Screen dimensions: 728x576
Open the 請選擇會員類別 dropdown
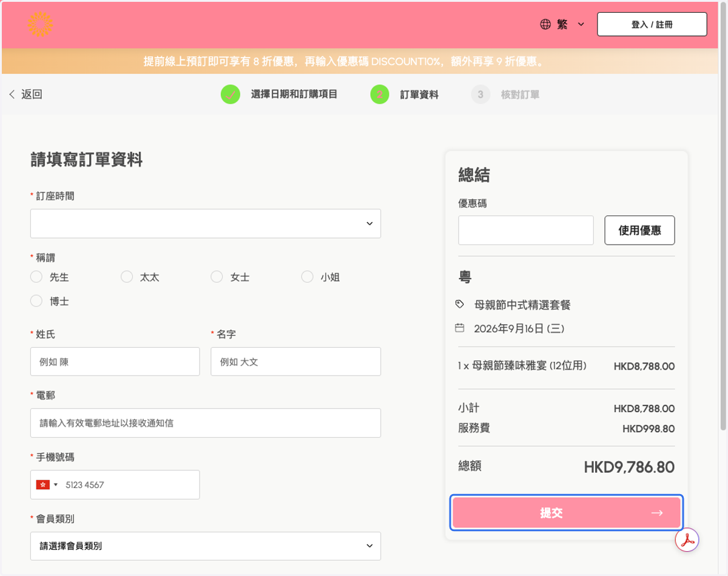coord(206,546)
